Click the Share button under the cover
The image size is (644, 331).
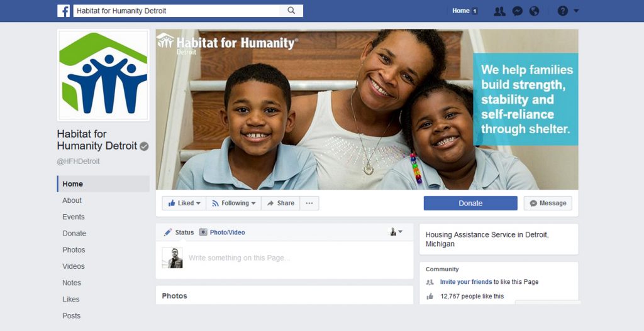(280, 203)
